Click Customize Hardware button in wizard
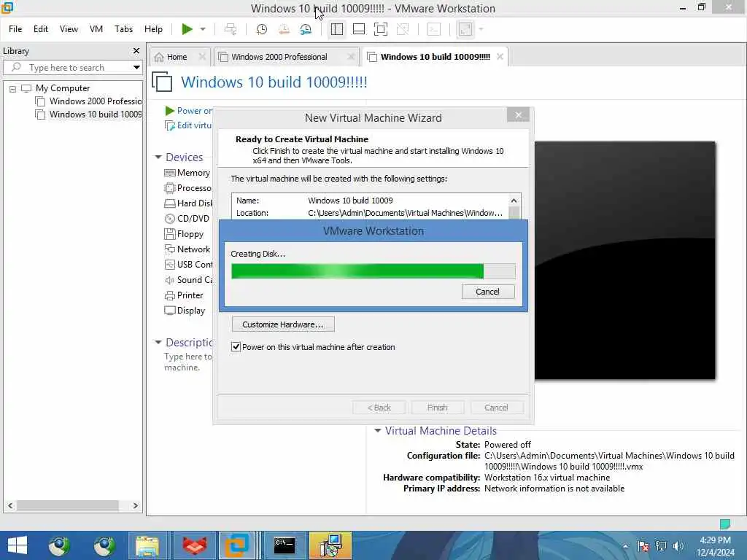747x560 pixels. tap(283, 324)
